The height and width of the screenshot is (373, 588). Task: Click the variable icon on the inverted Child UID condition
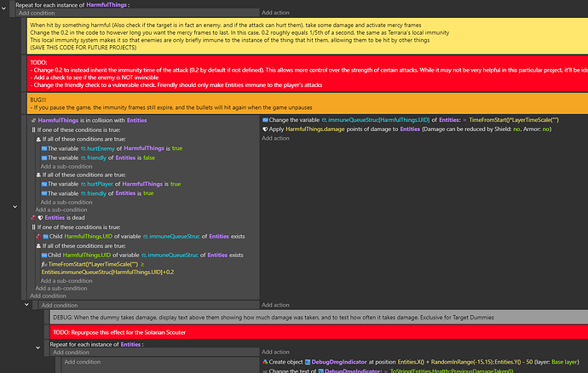coord(45,237)
